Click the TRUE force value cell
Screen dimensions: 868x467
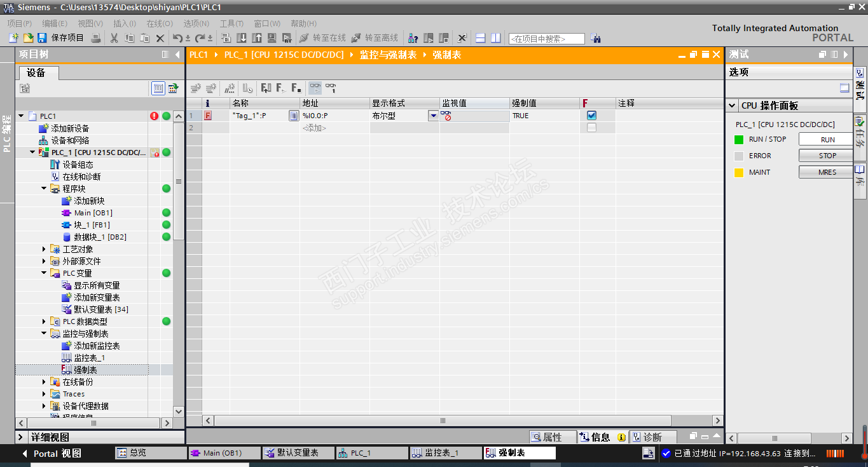(544, 116)
